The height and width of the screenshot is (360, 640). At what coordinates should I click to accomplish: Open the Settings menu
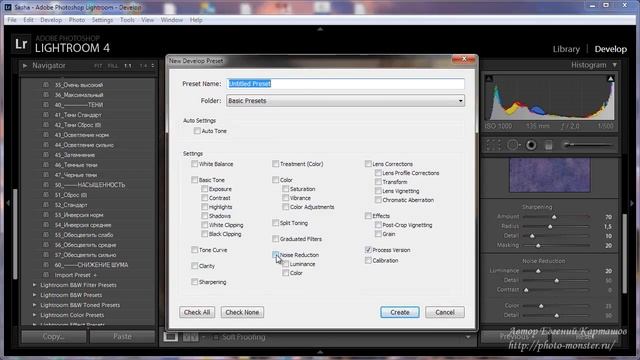pyautogui.click(x=102, y=20)
